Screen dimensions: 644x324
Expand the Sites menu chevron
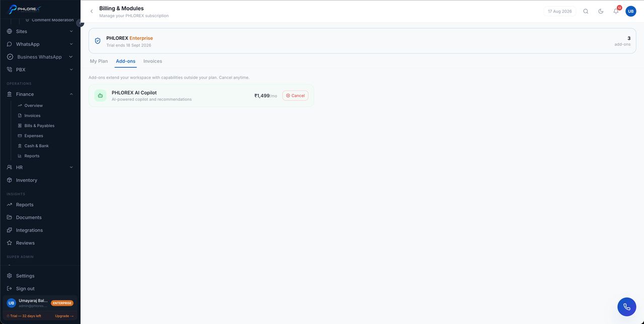point(71,31)
